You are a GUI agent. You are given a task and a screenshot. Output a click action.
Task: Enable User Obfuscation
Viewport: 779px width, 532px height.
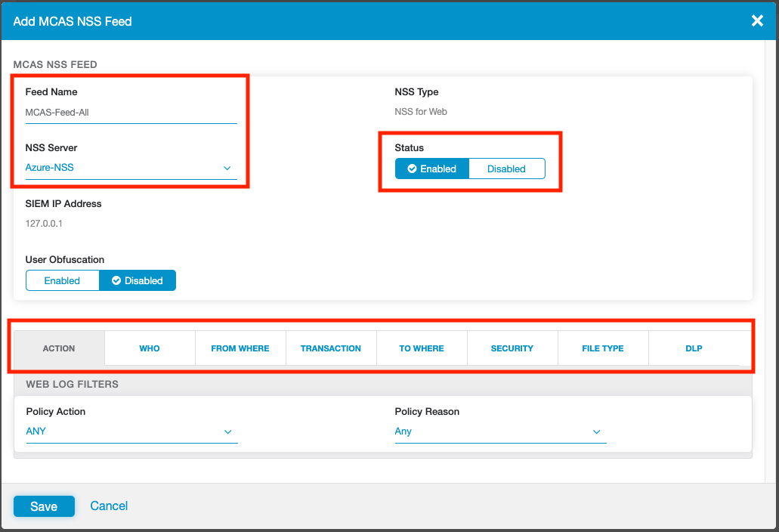[62, 280]
